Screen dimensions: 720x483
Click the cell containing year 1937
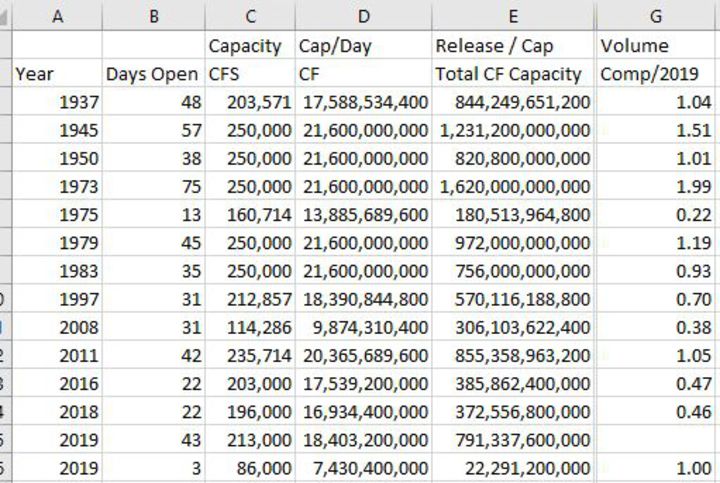pyautogui.click(x=57, y=102)
